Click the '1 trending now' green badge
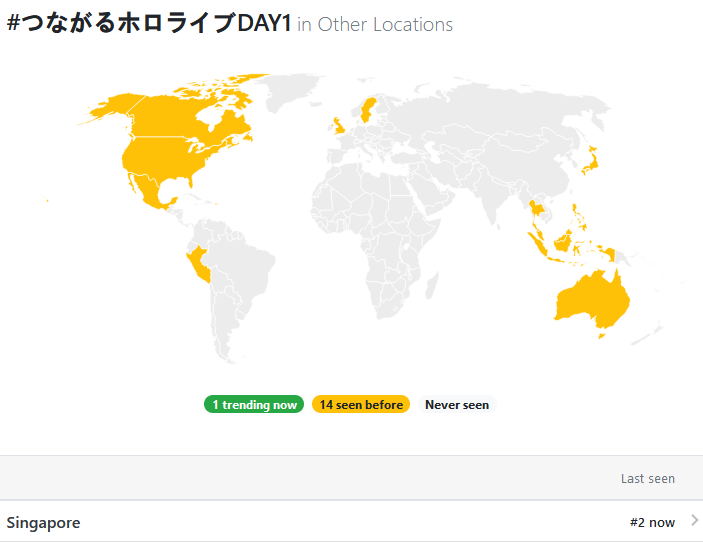Image resolution: width=703 pixels, height=543 pixels. [x=254, y=404]
